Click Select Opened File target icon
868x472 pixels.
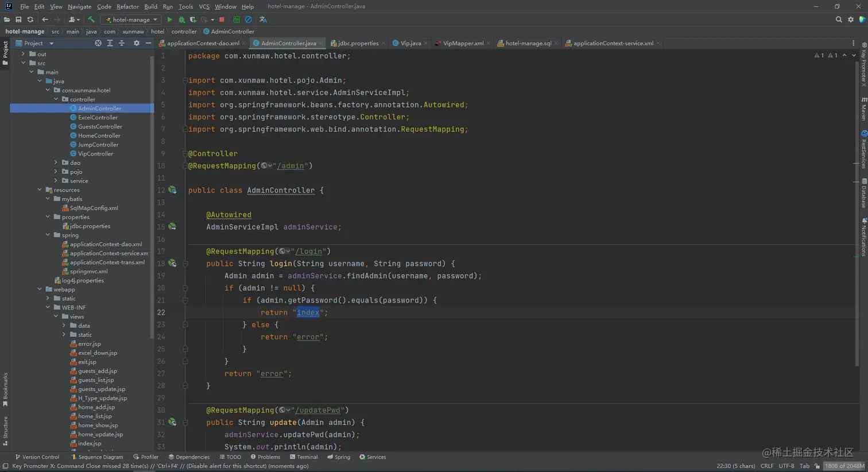click(x=98, y=43)
